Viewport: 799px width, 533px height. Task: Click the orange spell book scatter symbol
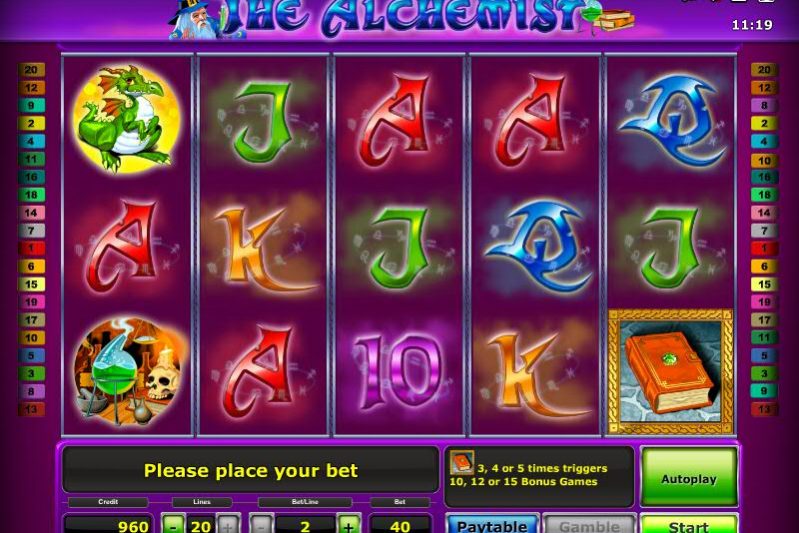[671, 372]
